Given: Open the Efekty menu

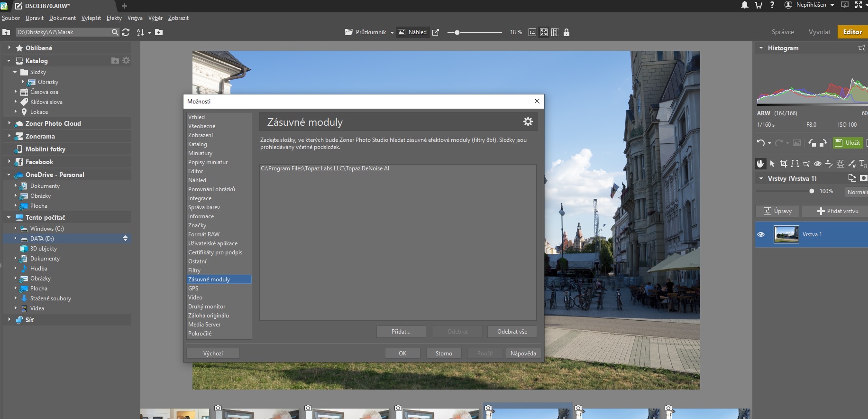Looking at the screenshot, I should pyautogui.click(x=114, y=18).
